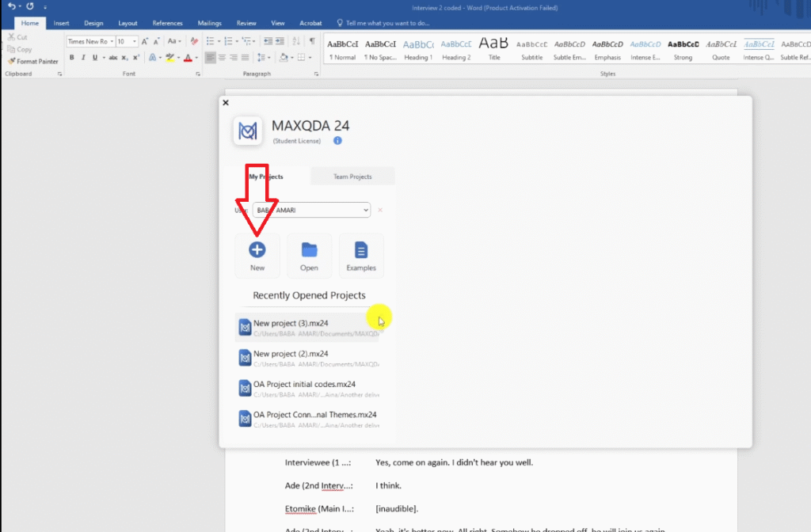
Task: Click the Open project folder icon
Action: 309,250
